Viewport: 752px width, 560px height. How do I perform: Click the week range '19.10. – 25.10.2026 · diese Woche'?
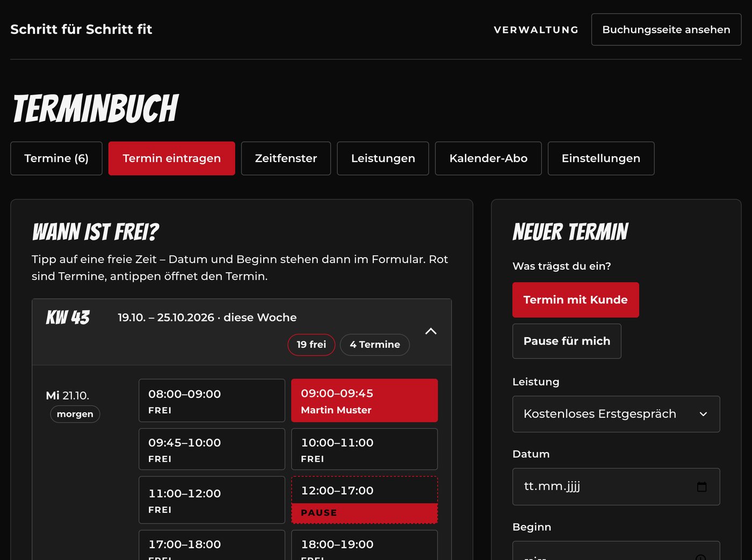click(207, 317)
